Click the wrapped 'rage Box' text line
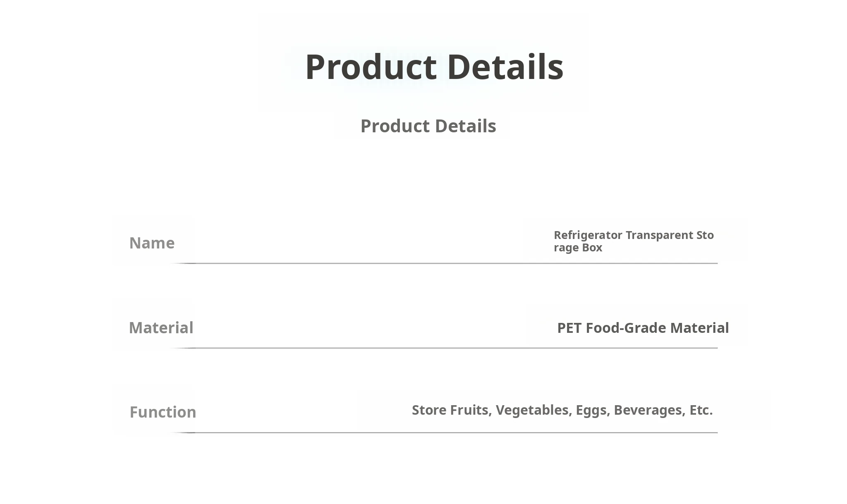Image resolution: width=847 pixels, height=504 pixels. [578, 248]
